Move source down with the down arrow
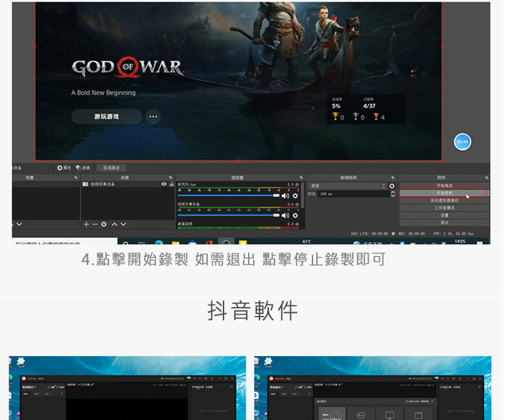Screen dimensions: 505x420 pos(123,225)
